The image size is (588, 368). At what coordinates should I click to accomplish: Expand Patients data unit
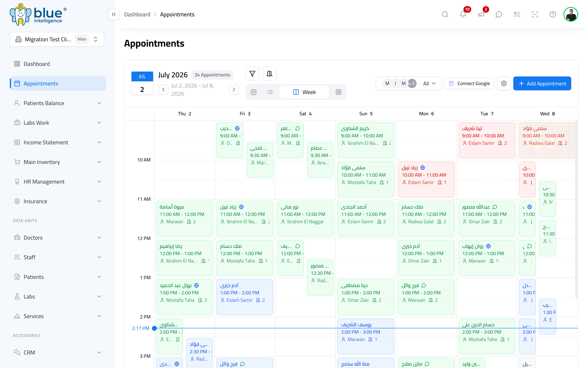[x=58, y=277]
